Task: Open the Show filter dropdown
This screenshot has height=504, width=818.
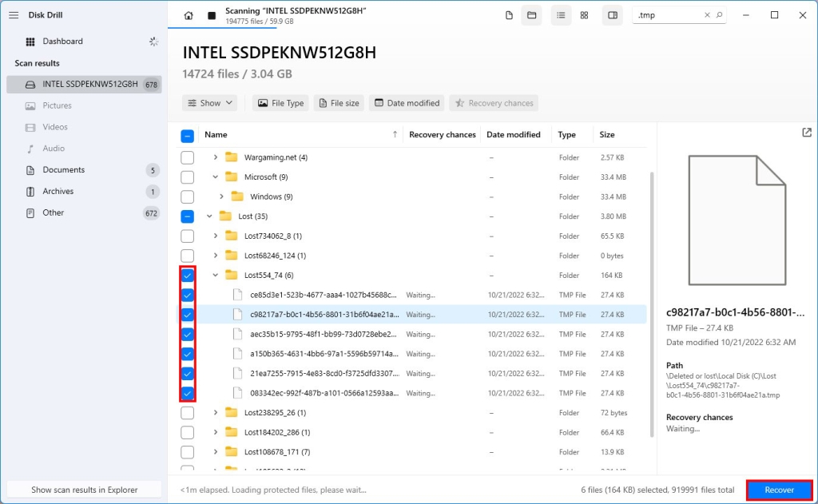Action: [209, 102]
